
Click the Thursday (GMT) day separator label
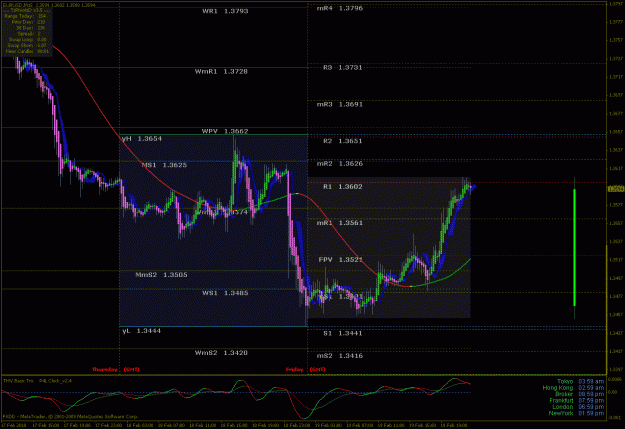coord(116,370)
